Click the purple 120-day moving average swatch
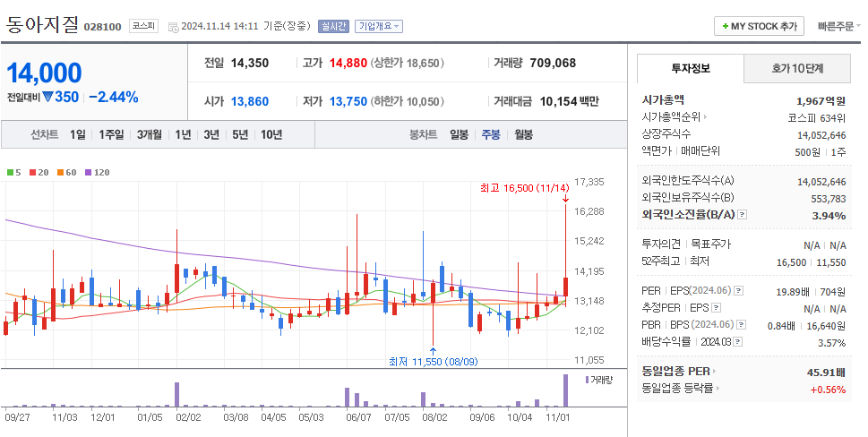The height and width of the screenshot is (437, 868). [88, 173]
